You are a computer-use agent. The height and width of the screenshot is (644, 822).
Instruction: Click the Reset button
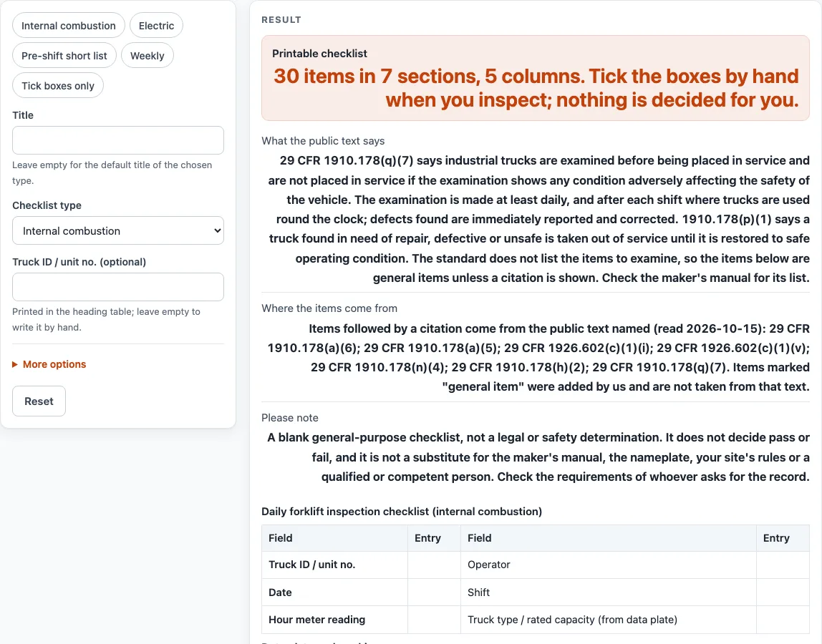[39, 401]
